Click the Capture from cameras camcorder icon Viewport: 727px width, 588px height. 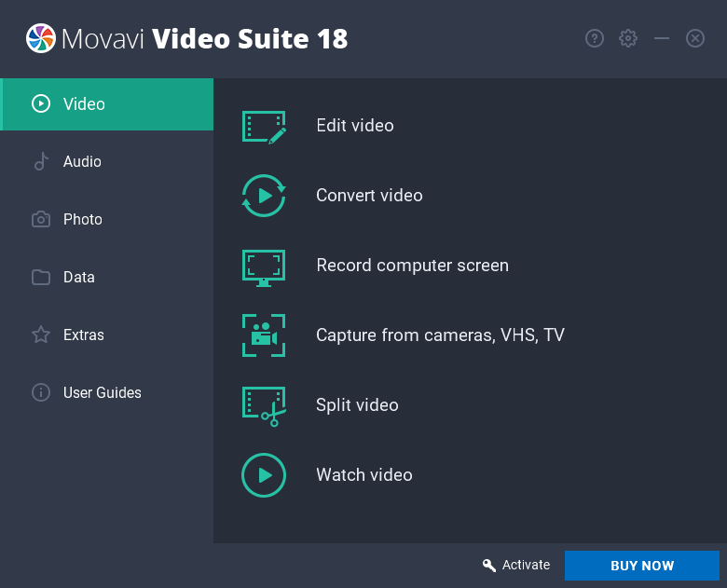click(x=264, y=335)
